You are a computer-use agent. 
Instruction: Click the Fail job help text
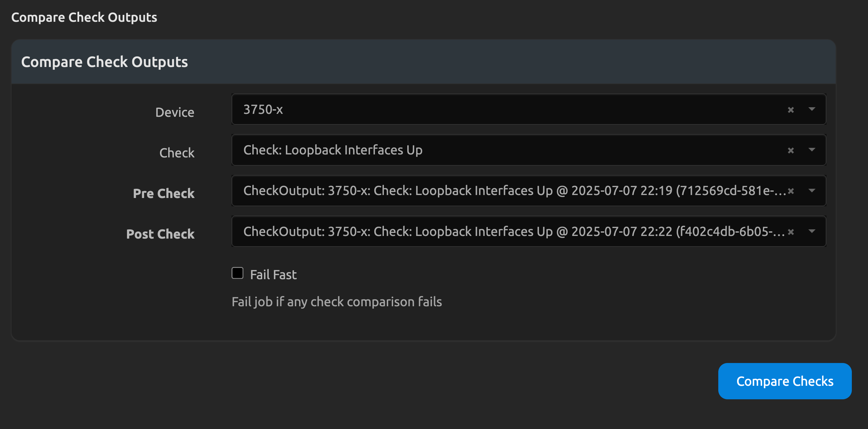point(336,302)
